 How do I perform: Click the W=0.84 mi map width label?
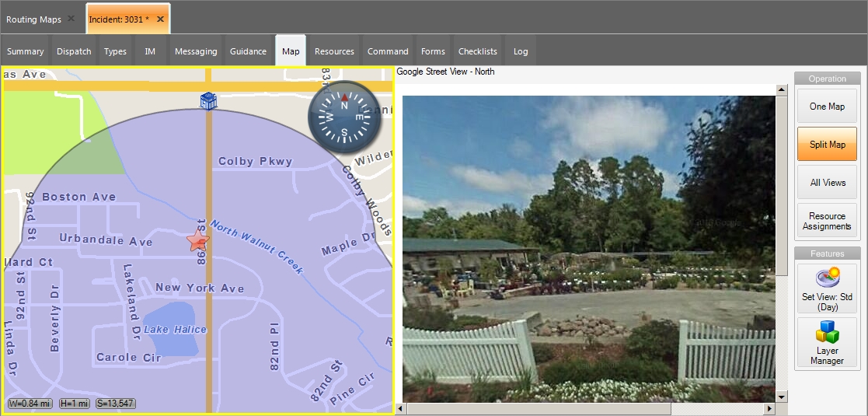[x=31, y=404]
